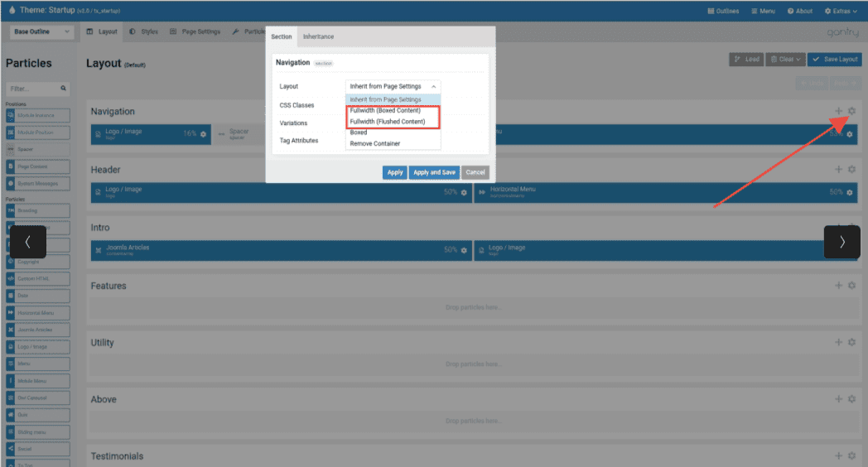Screen dimensions: 868x467
Task: Go to the previous slide arrow
Action: [27, 242]
